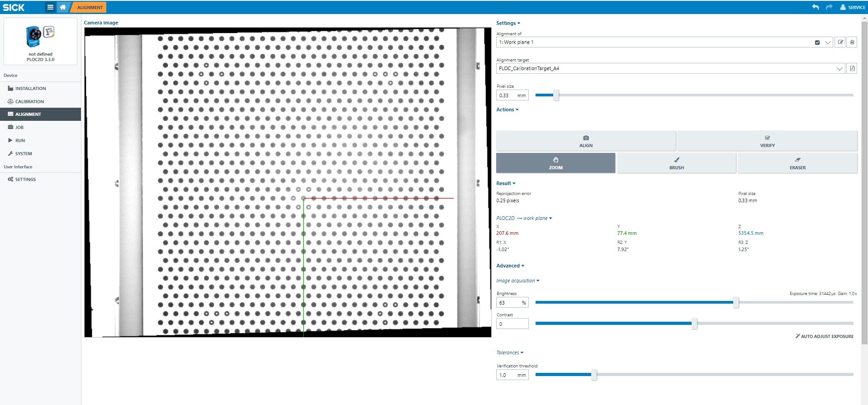Click the Brightness slider handle
The image size is (868, 405).
[736, 302]
